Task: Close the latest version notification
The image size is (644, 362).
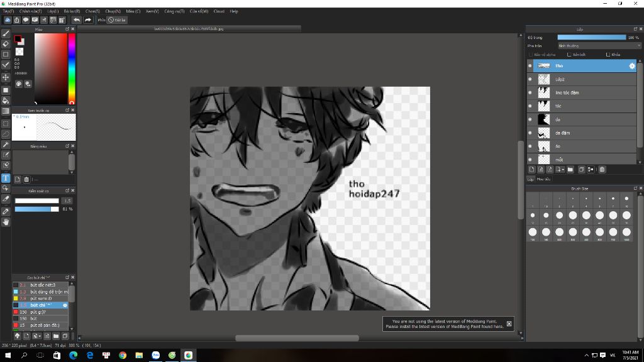Action: [509, 324]
